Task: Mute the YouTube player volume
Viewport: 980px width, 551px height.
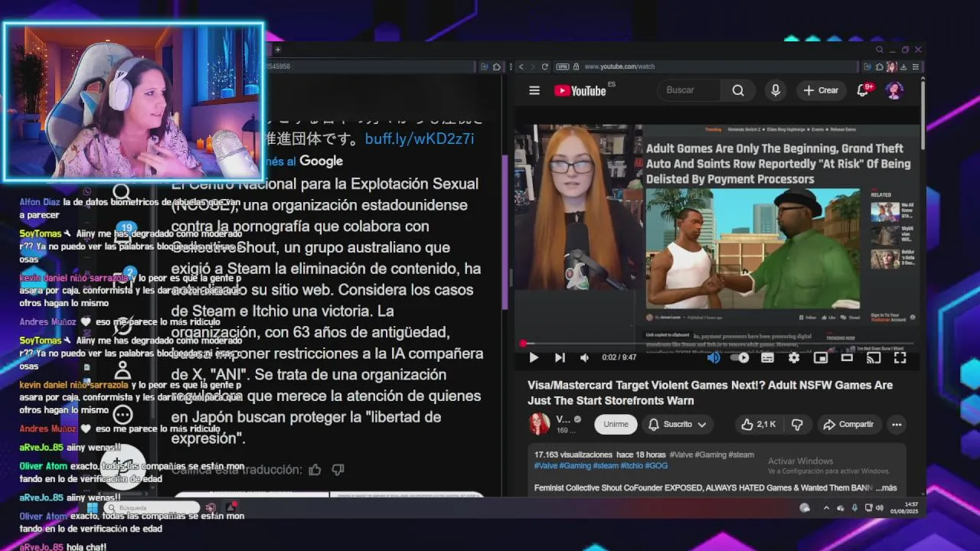Action: (x=585, y=357)
